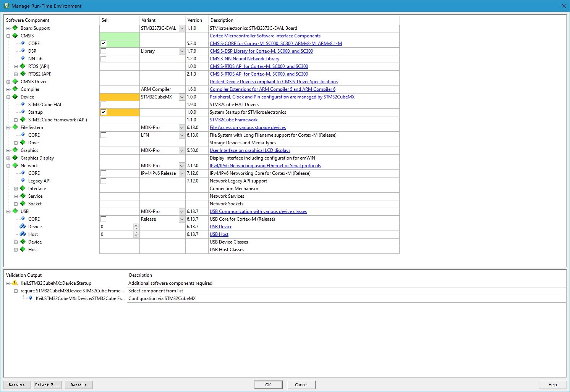Click the Select Packs button
570x392 pixels.
point(48,385)
